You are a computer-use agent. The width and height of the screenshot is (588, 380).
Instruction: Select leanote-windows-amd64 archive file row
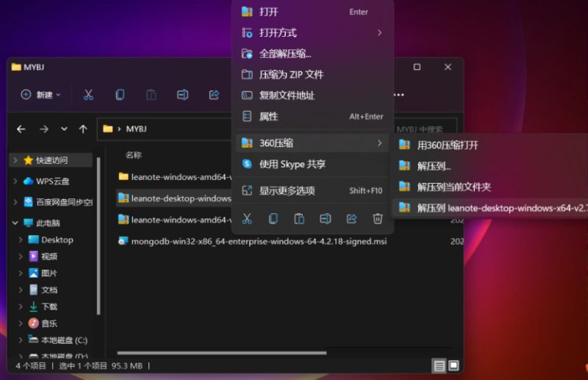(x=174, y=220)
